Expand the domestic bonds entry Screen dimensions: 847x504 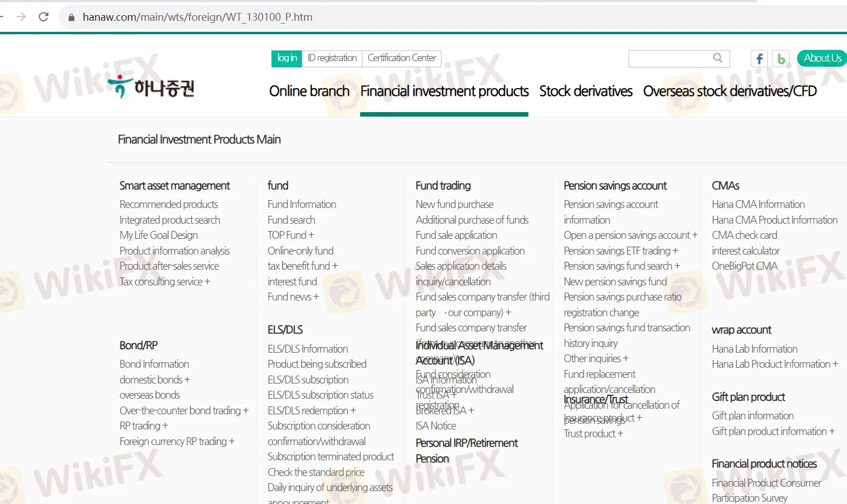point(154,380)
